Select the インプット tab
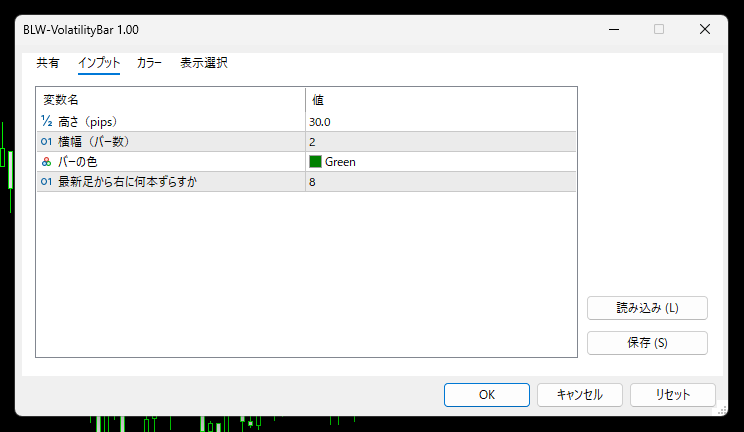This screenshot has width=744, height=432. (x=99, y=63)
